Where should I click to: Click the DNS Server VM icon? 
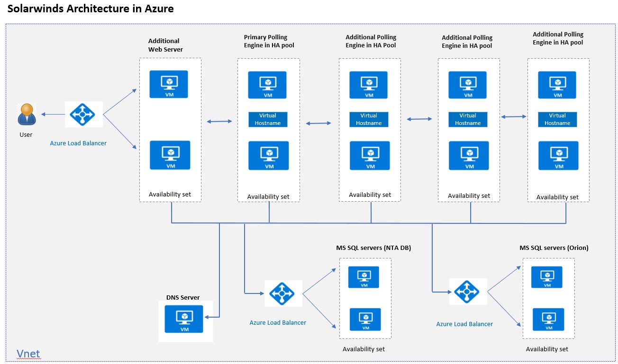point(184,319)
